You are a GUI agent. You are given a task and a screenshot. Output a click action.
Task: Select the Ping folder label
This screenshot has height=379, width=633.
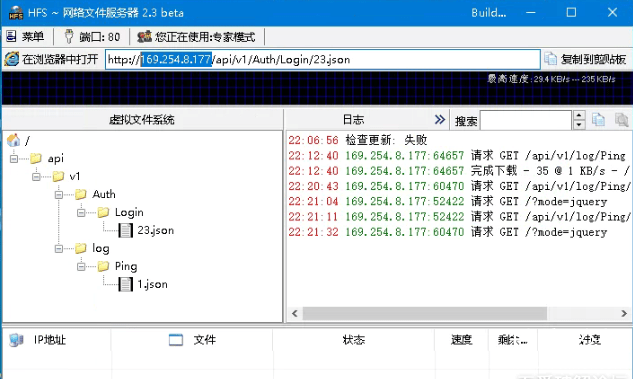(x=126, y=266)
